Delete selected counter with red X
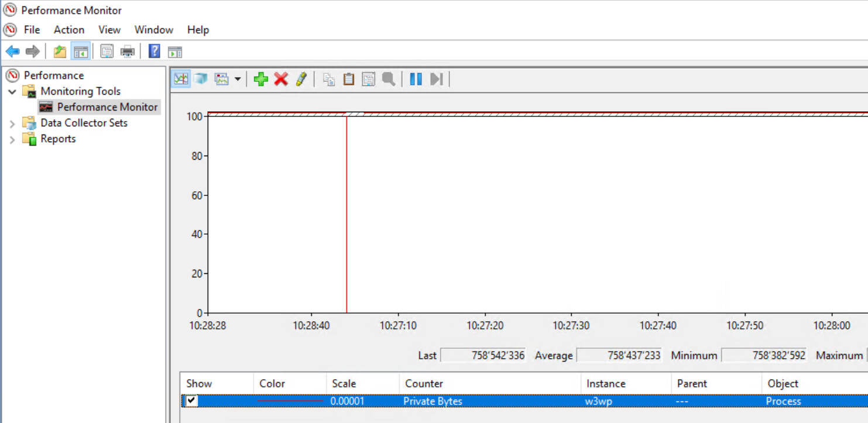Screen dimensions: 868x423 point(281,79)
